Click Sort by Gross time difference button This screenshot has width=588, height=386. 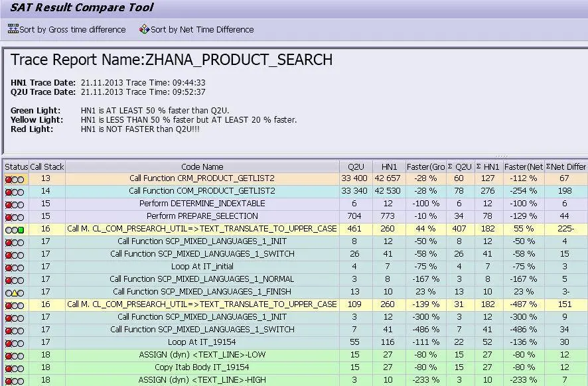(66, 29)
